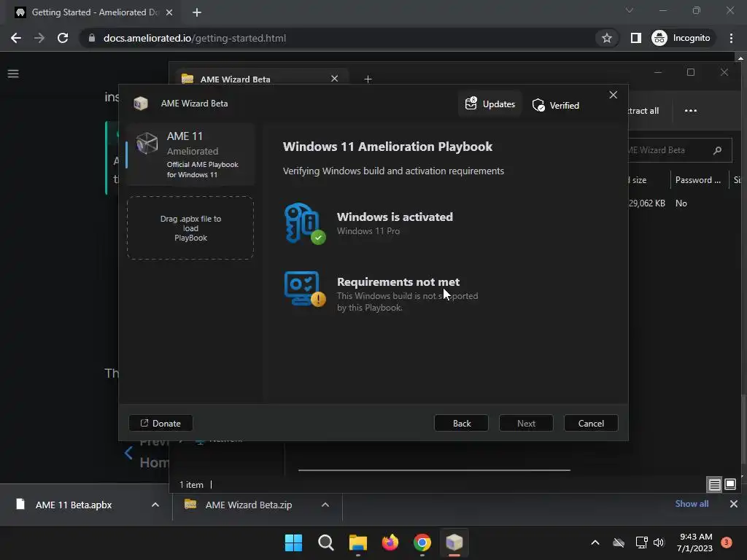Screen dimensions: 747x560
Task: Open the Chrome three-dot menu
Action: pyautogui.click(x=731, y=38)
